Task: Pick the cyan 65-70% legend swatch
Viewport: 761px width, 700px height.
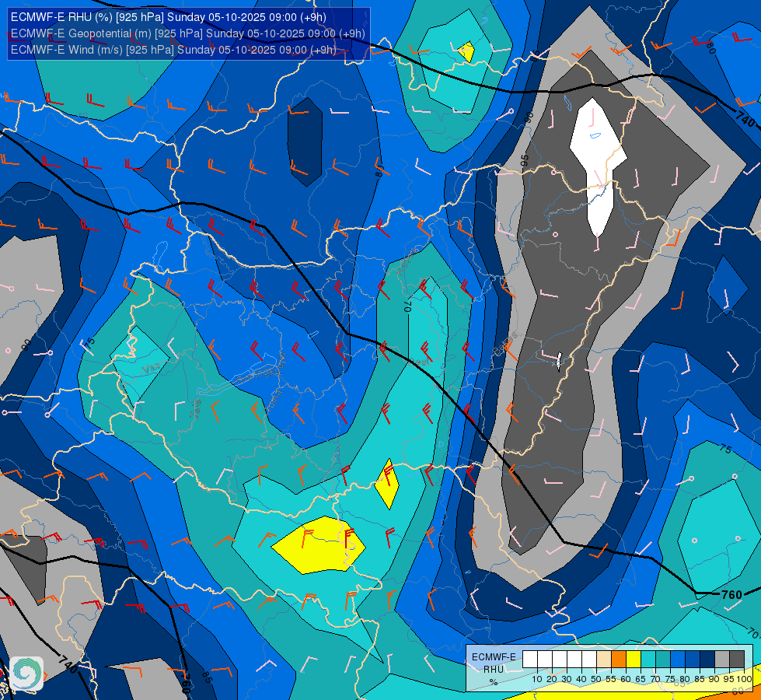Action: (648, 659)
